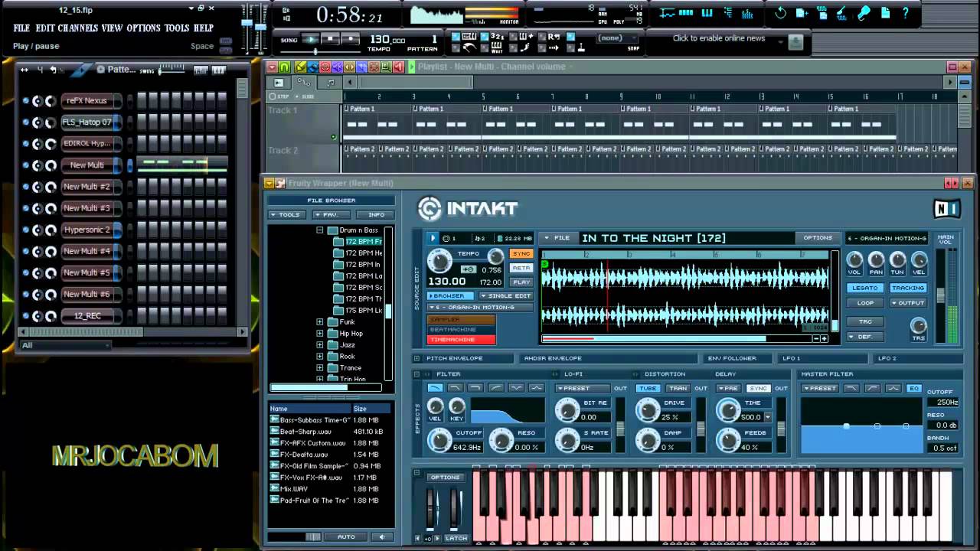
Task: Toggle the LOOP button
Action: (865, 303)
